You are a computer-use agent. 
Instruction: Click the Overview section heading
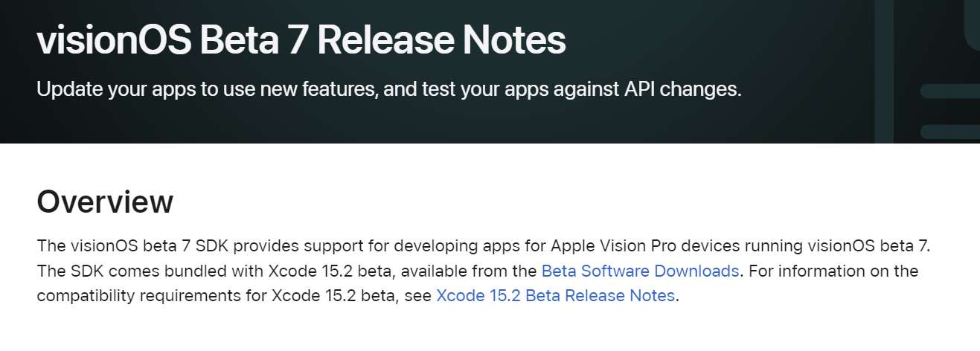(x=105, y=202)
